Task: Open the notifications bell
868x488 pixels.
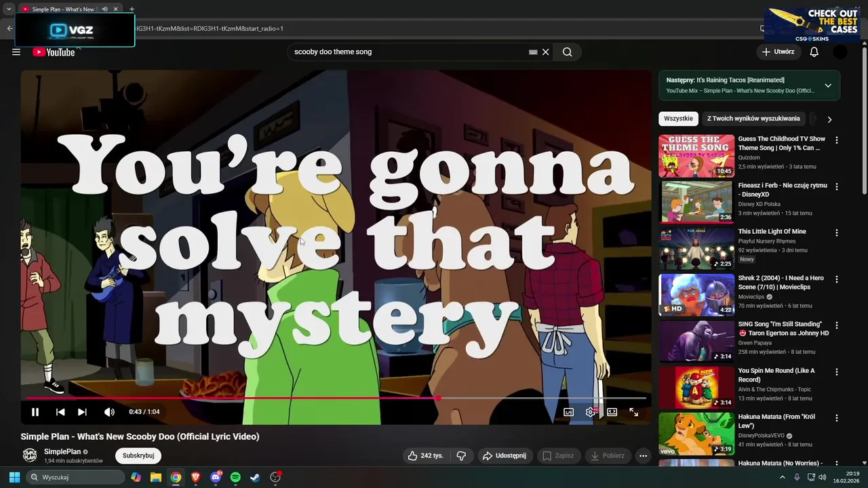Action: point(814,52)
